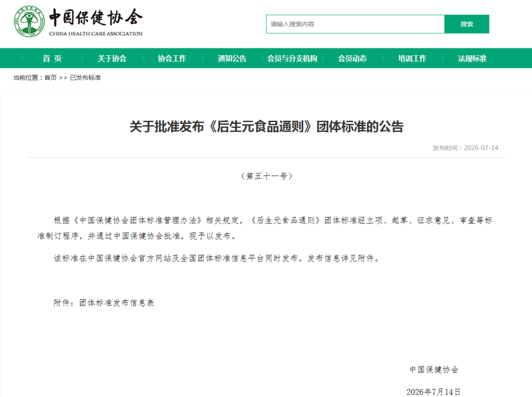Click attachment text 团体标准发布信息表
Screen dimensions: 532x397
point(117,303)
